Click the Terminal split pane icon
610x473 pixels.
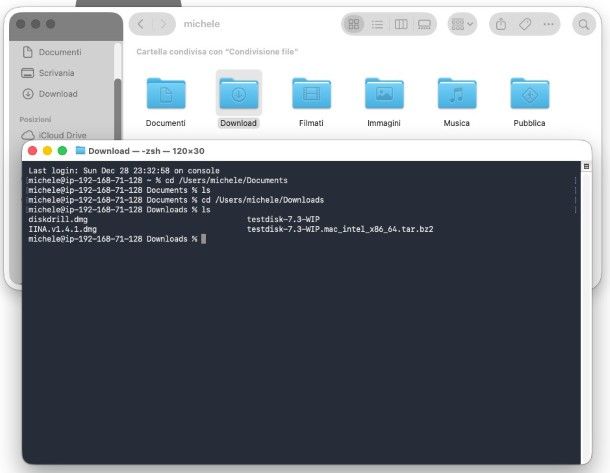586,166
